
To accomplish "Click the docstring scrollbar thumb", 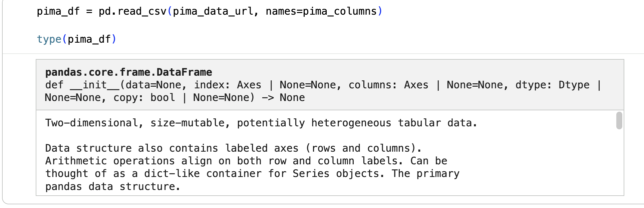I will pos(619,120).
